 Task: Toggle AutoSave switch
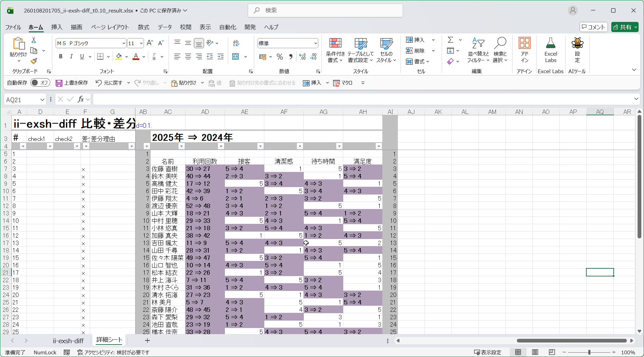click(40, 83)
